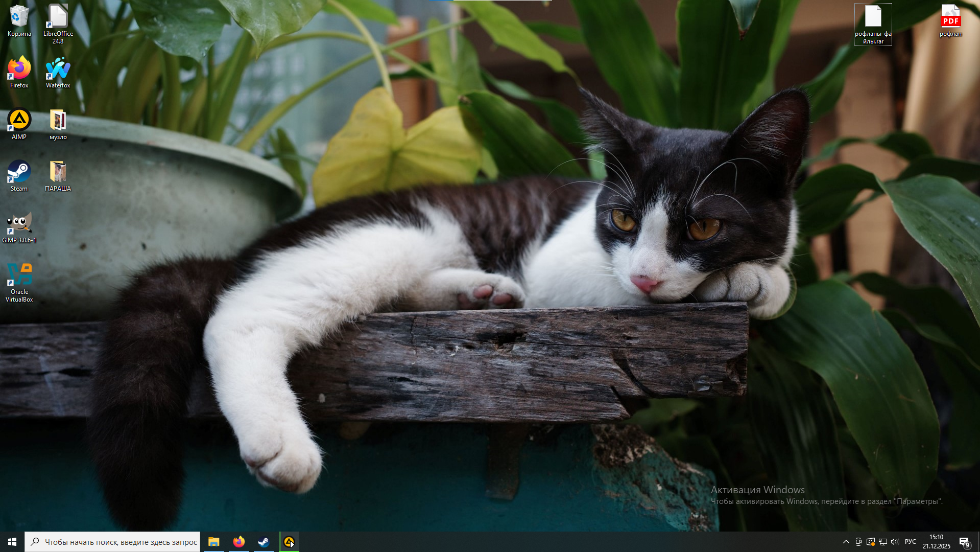Show hidden system tray icons

coord(846,542)
